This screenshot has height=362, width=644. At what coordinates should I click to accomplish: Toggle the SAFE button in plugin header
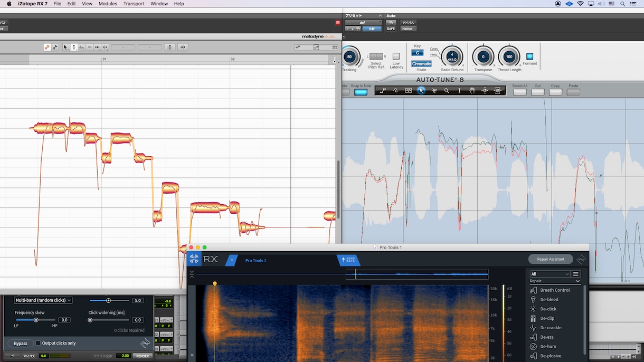tap(391, 28)
